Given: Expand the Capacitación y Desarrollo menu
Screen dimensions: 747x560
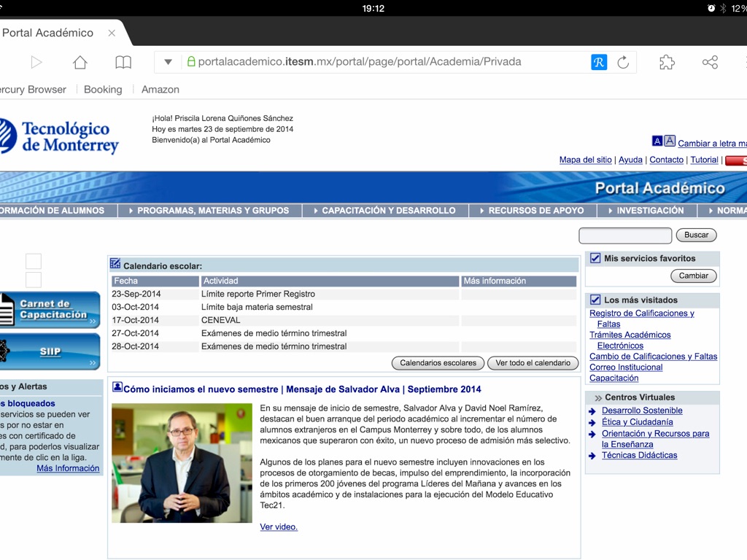Looking at the screenshot, I should [x=388, y=211].
